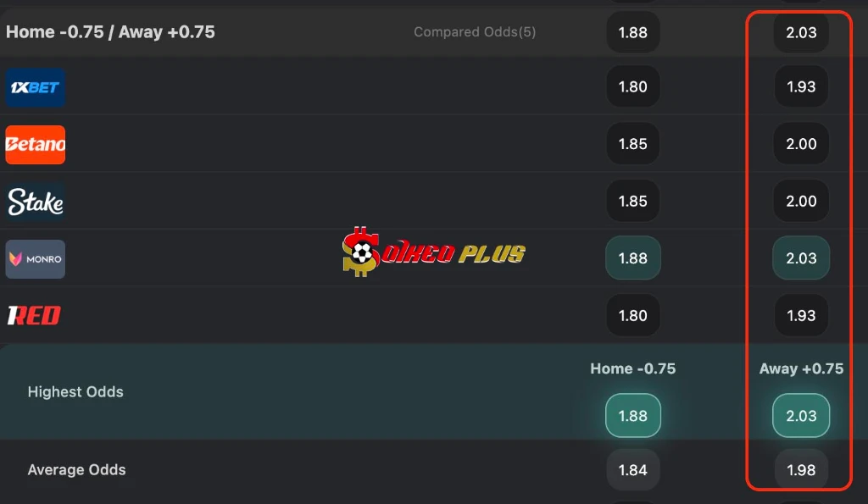Open the Monro bookmaker logo

pyautogui.click(x=36, y=259)
